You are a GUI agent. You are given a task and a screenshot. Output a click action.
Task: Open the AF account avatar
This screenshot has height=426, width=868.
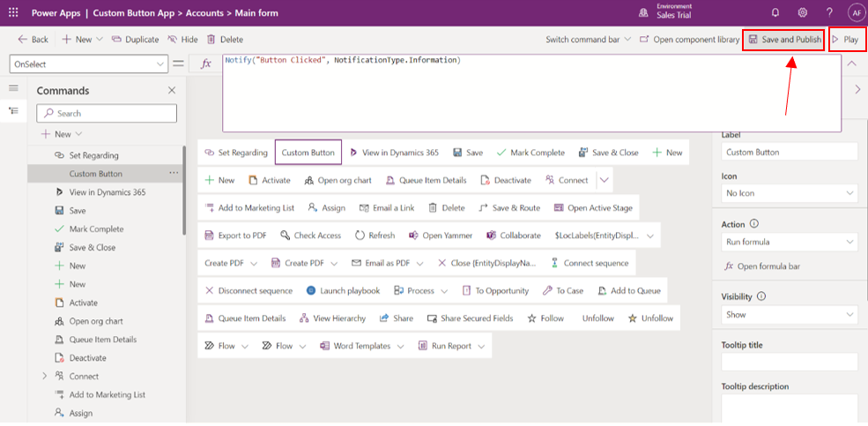(856, 13)
